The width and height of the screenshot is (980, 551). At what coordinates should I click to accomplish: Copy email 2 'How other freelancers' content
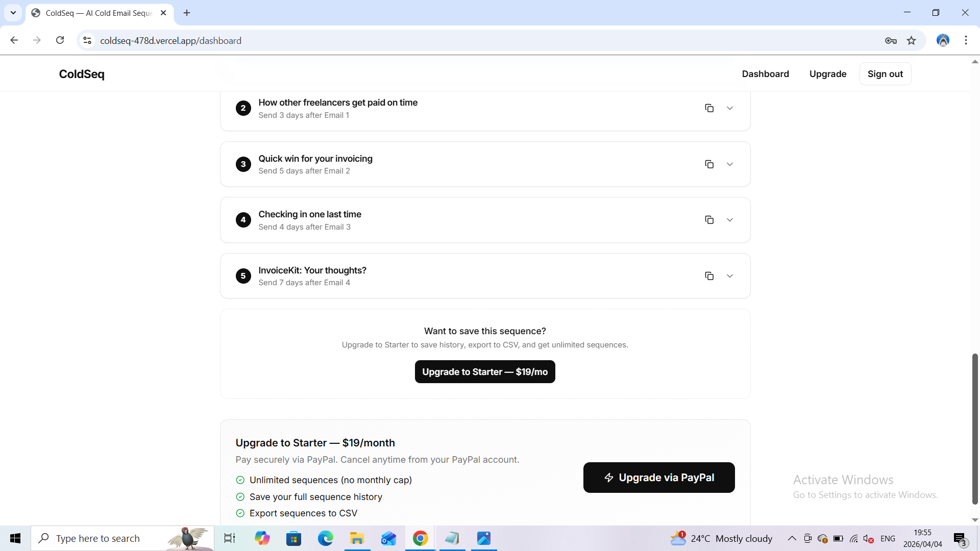click(x=709, y=108)
